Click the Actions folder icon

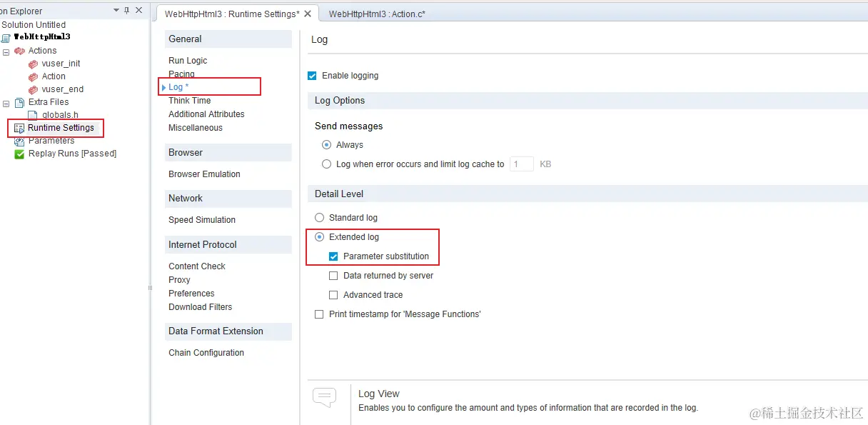19,51
